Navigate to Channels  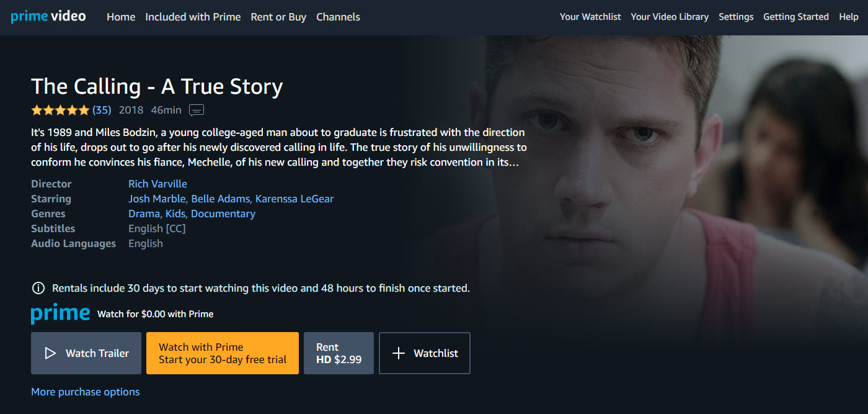click(x=338, y=17)
